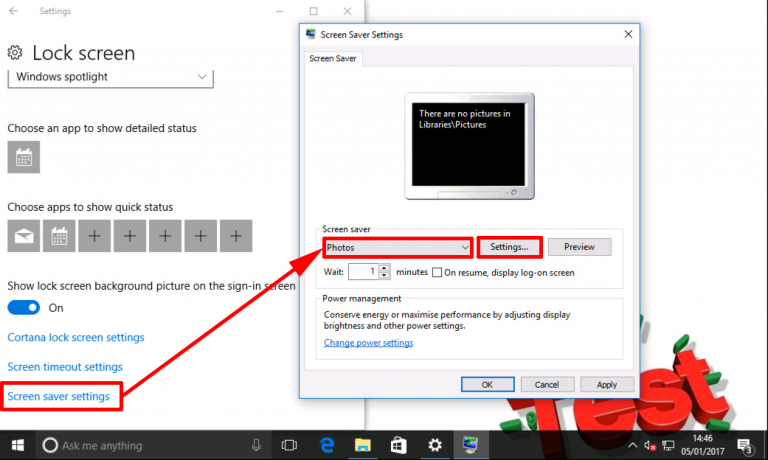Click the Apply button
Image resolution: width=768 pixels, height=460 pixels.
click(607, 385)
